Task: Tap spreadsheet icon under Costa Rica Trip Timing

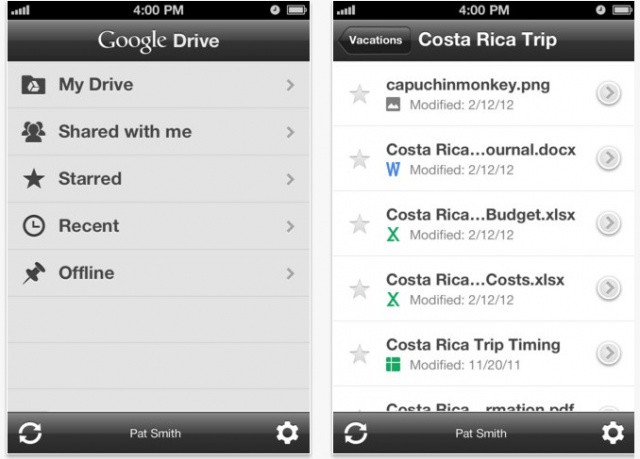Action: 393,364
